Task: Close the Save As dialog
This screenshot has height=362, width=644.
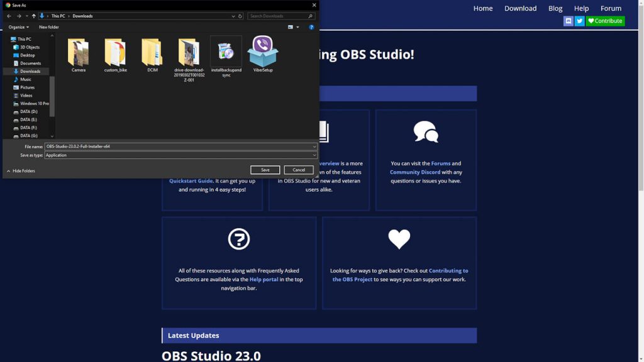Action: pyautogui.click(x=314, y=5)
